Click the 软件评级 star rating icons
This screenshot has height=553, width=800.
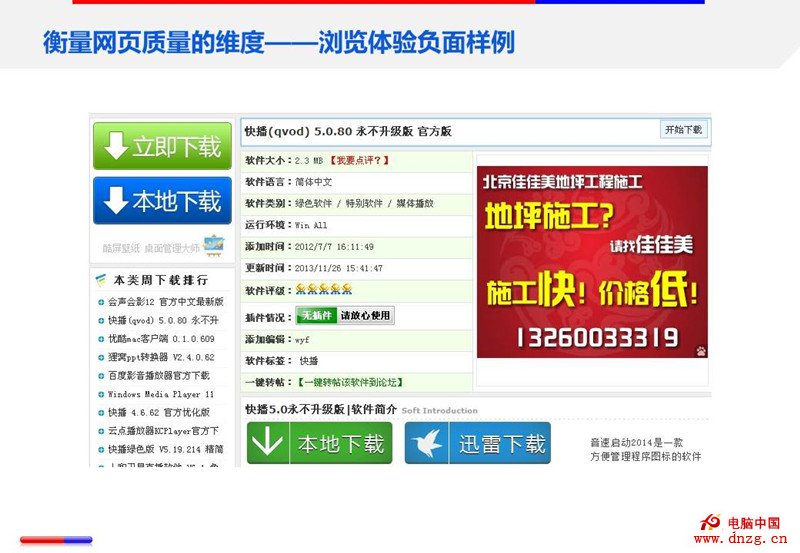pos(323,289)
